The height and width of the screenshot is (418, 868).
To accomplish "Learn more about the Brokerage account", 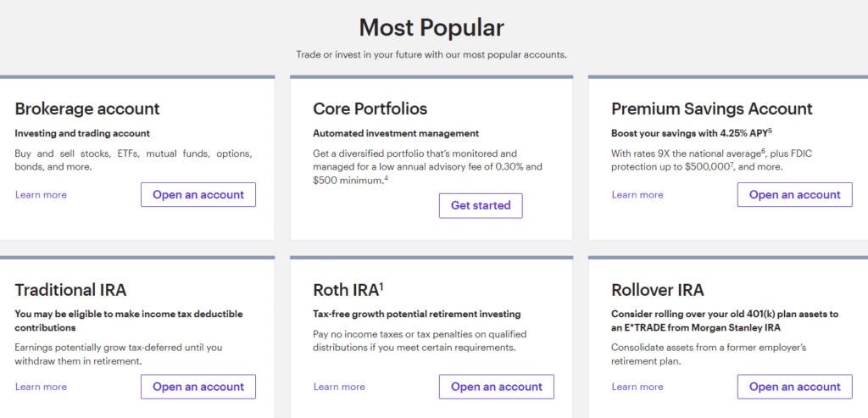I will [x=41, y=195].
